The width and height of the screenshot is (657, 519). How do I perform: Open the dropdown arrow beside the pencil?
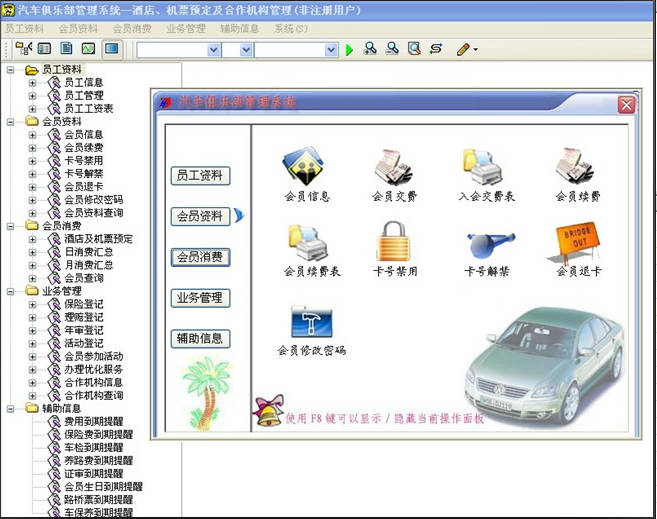pyautogui.click(x=476, y=49)
